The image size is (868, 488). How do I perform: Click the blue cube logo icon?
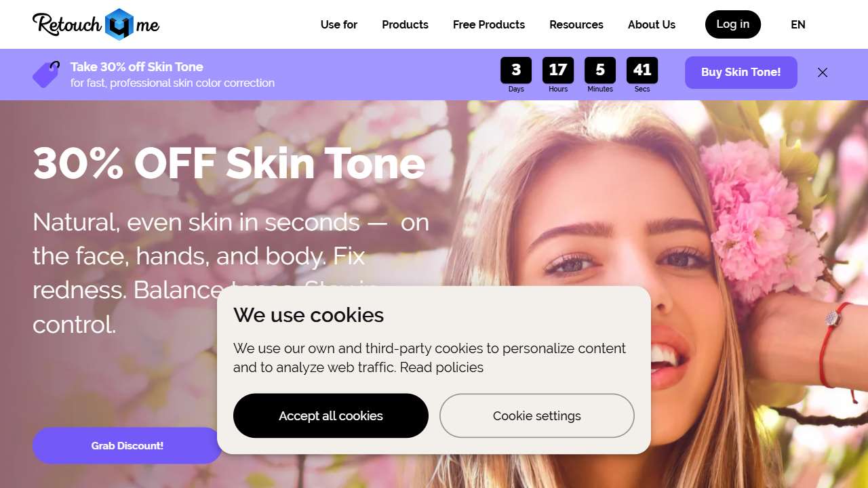point(120,24)
